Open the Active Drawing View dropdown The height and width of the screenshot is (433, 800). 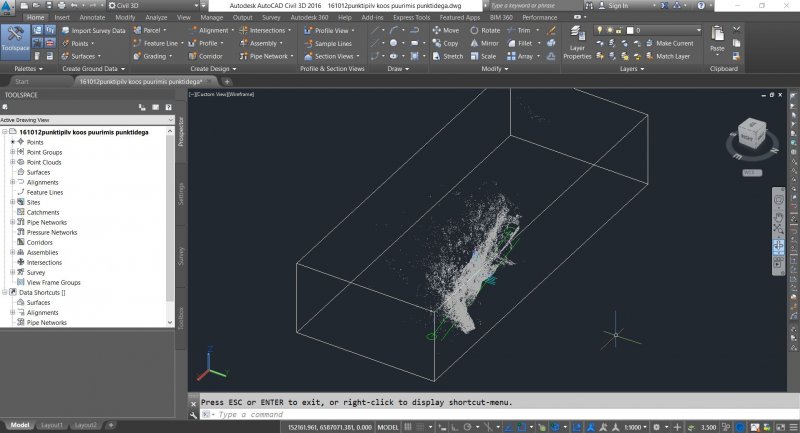coord(87,120)
